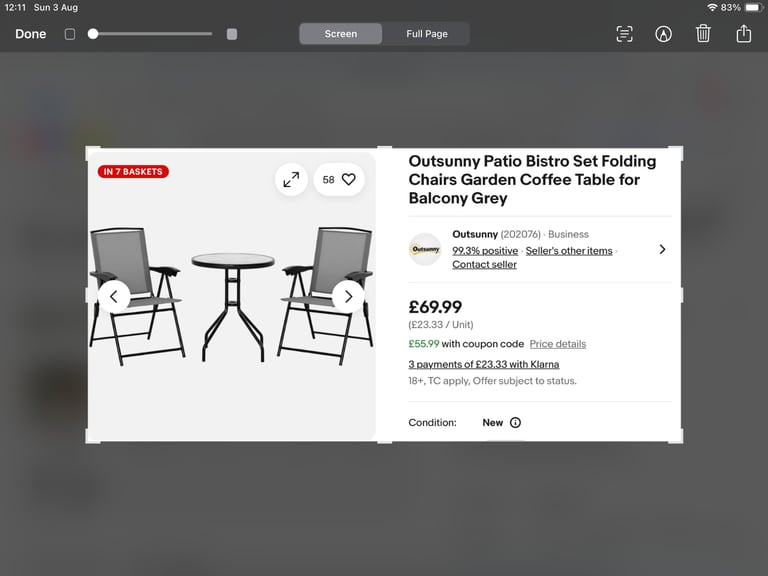Click the bottom-right crop handle

[x=677, y=437]
